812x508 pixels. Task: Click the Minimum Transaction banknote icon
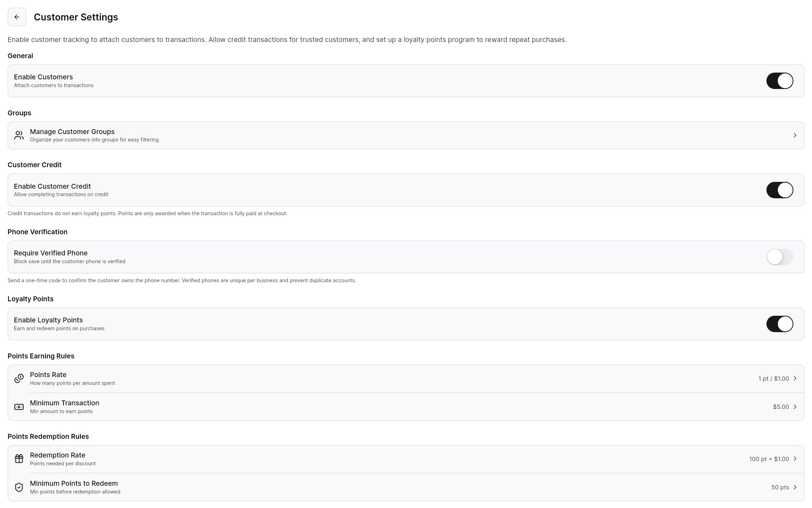19,407
